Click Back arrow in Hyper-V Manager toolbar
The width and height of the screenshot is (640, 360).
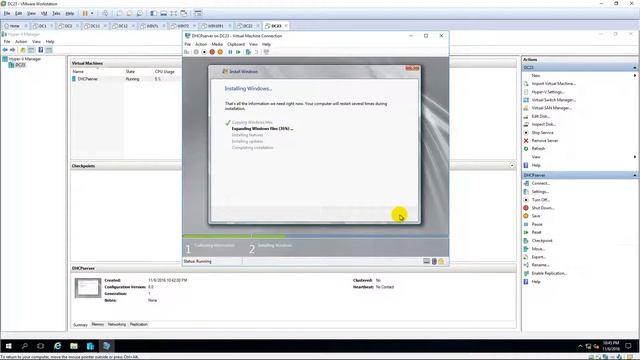[x=5, y=50]
